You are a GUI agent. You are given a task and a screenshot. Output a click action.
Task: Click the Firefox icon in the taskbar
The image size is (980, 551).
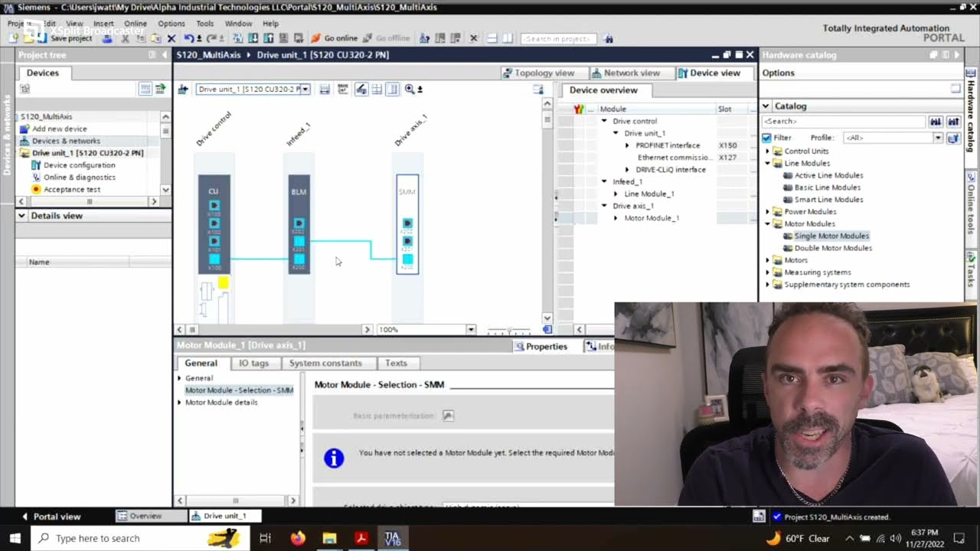(x=298, y=538)
